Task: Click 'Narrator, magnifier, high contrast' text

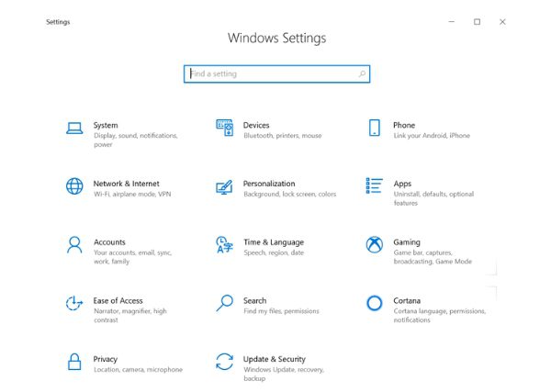Action: click(x=130, y=316)
